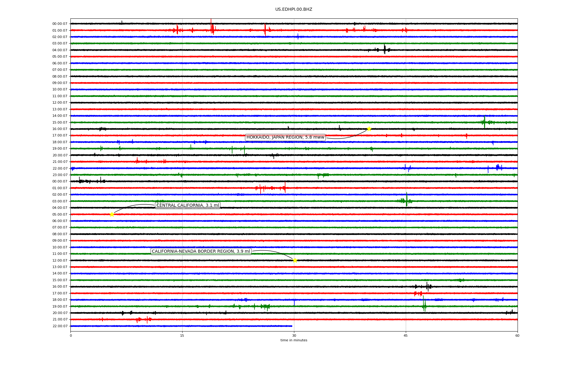
Task: Click the 60 minute tick label
Action: click(517, 335)
